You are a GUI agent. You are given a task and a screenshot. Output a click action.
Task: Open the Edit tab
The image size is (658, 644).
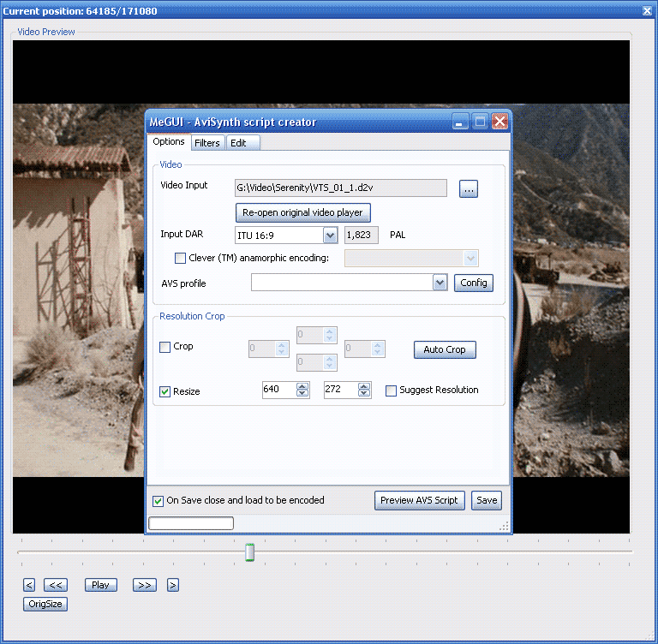click(x=242, y=143)
